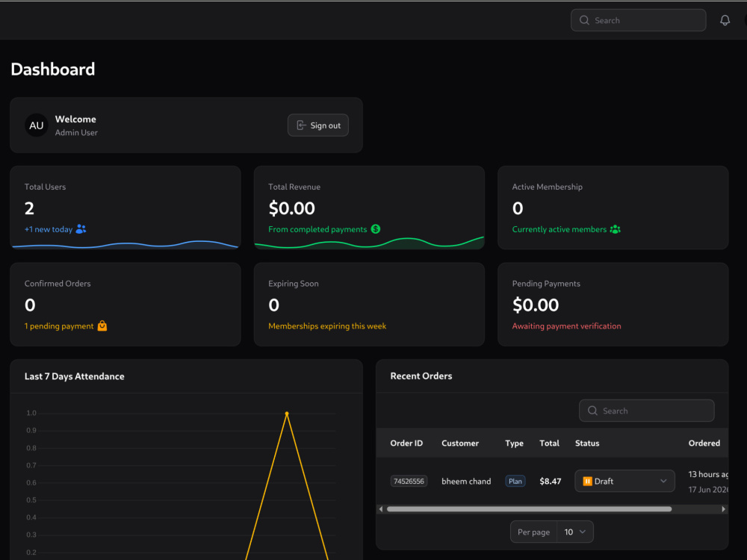Click the Total column header
Image resolution: width=747 pixels, height=560 pixels.
[549, 443]
